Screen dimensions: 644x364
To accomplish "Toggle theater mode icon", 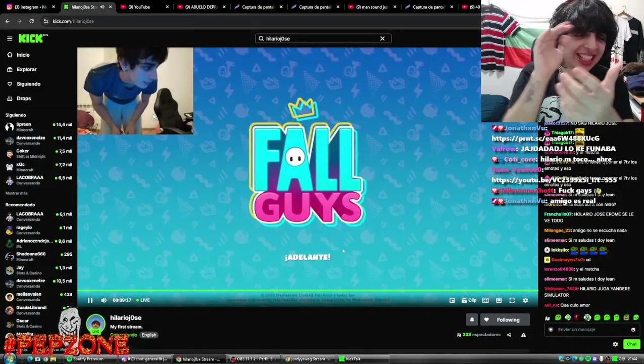I will point(499,300).
